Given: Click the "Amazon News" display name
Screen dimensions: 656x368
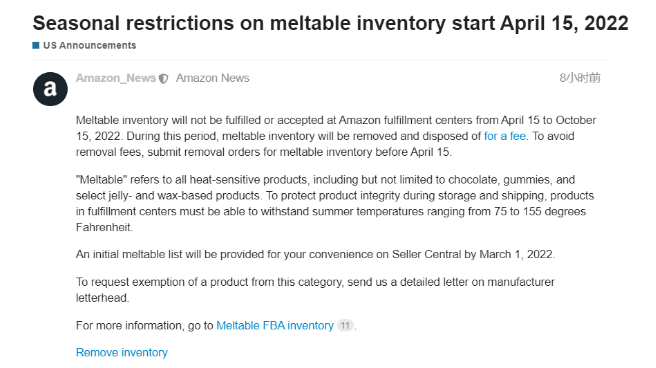Looking at the screenshot, I should [213, 78].
